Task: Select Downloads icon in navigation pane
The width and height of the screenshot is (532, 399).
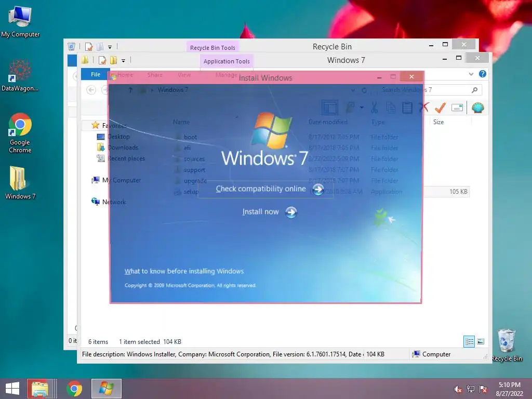Action: click(x=101, y=148)
